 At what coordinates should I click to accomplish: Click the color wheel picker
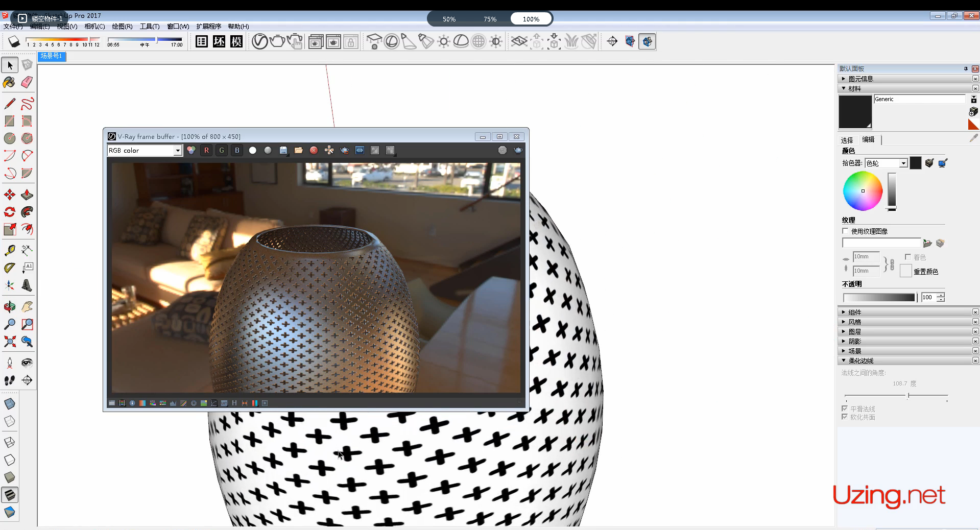click(x=863, y=191)
